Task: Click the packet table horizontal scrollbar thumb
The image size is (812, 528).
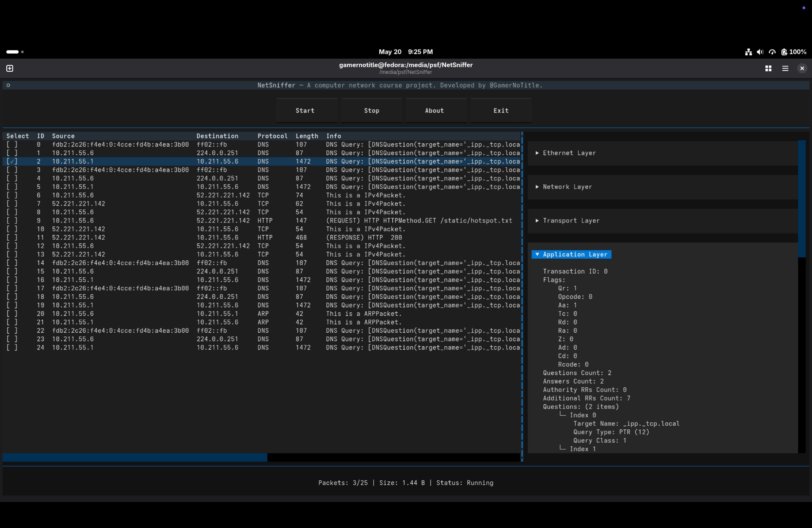Action: click(x=135, y=457)
